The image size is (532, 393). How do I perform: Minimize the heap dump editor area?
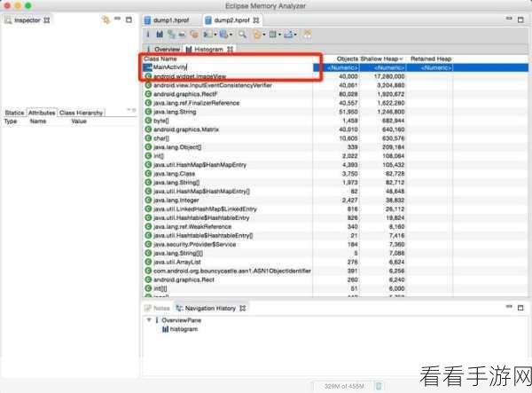[x=509, y=19]
